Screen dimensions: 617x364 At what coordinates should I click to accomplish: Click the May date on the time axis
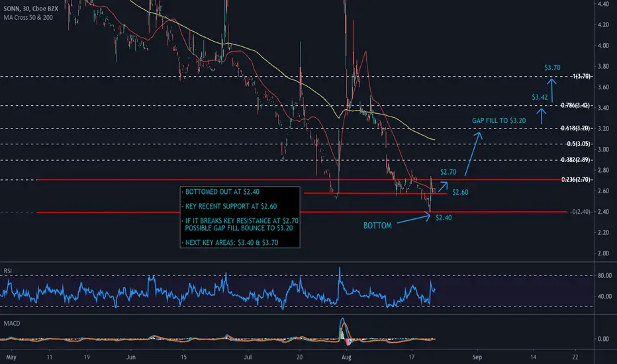[x=11, y=357]
